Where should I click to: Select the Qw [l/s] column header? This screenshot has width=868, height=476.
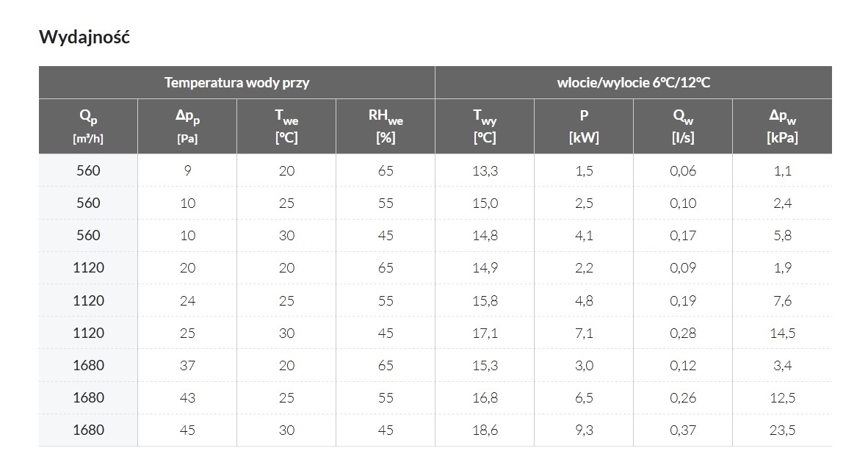pyautogui.click(x=683, y=126)
